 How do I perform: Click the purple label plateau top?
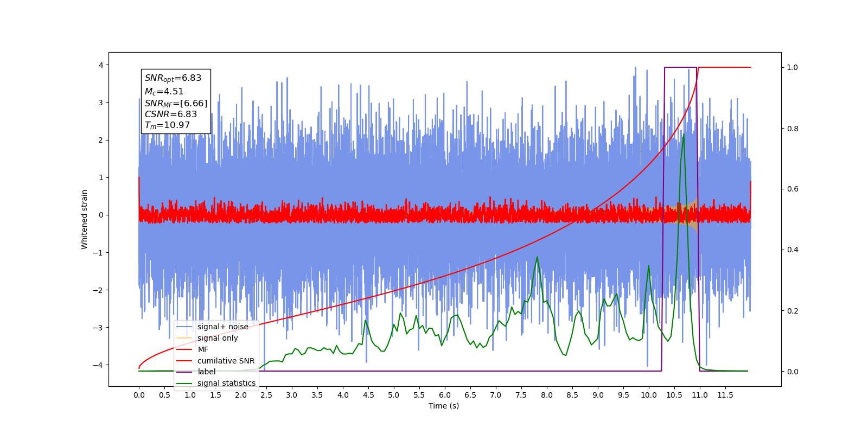click(681, 67)
